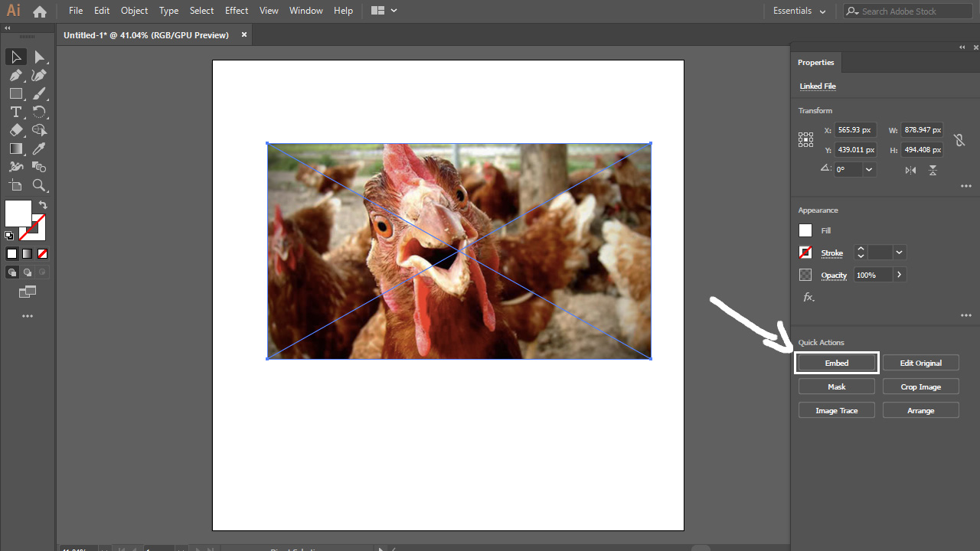
Task: Open the Linked File link
Action: tap(818, 86)
